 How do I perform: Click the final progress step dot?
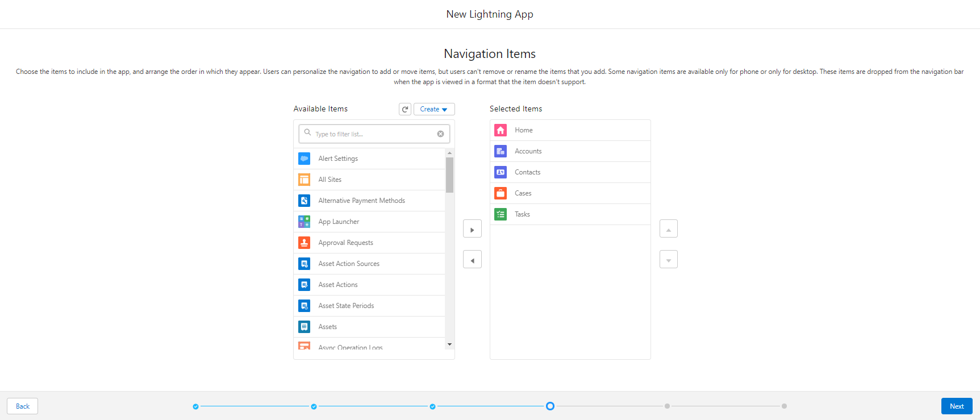784,406
